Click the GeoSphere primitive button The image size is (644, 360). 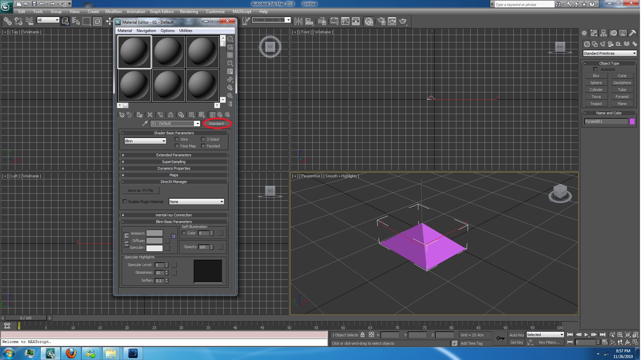point(622,83)
